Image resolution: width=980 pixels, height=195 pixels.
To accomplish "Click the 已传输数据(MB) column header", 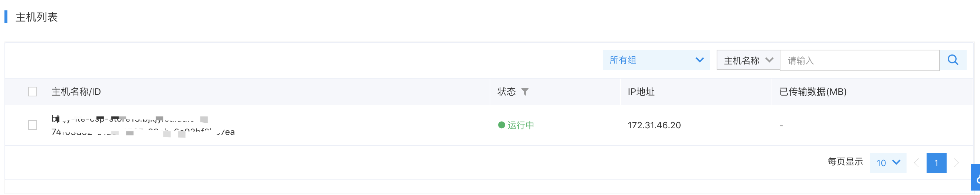I will 813,92.
